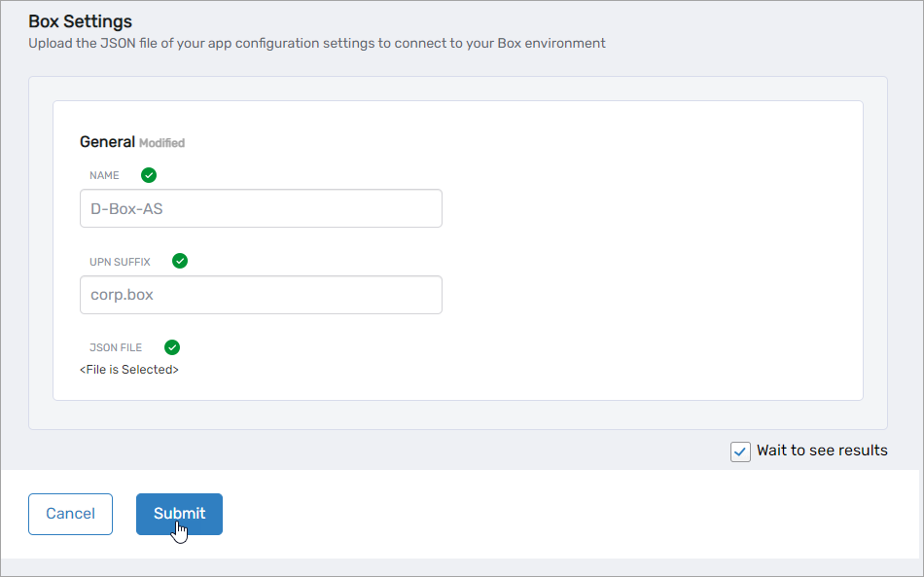The width and height of the screenshot is (924, 577).
Task: Click the NAME field label
Action: (x=104, y=176)
